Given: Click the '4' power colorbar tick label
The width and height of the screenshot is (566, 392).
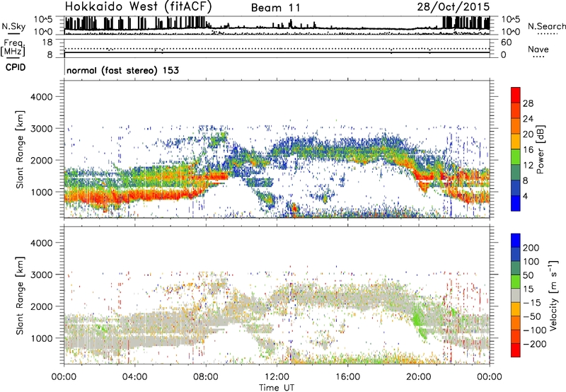Looking at the screenshot, I should (x=525, y=197).
